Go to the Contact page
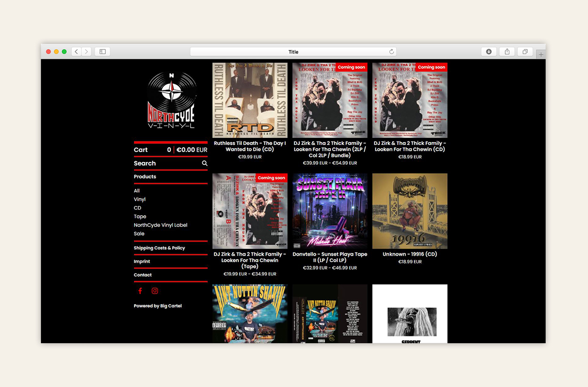Viewport: 588px width, 387px height. [143, 275]
